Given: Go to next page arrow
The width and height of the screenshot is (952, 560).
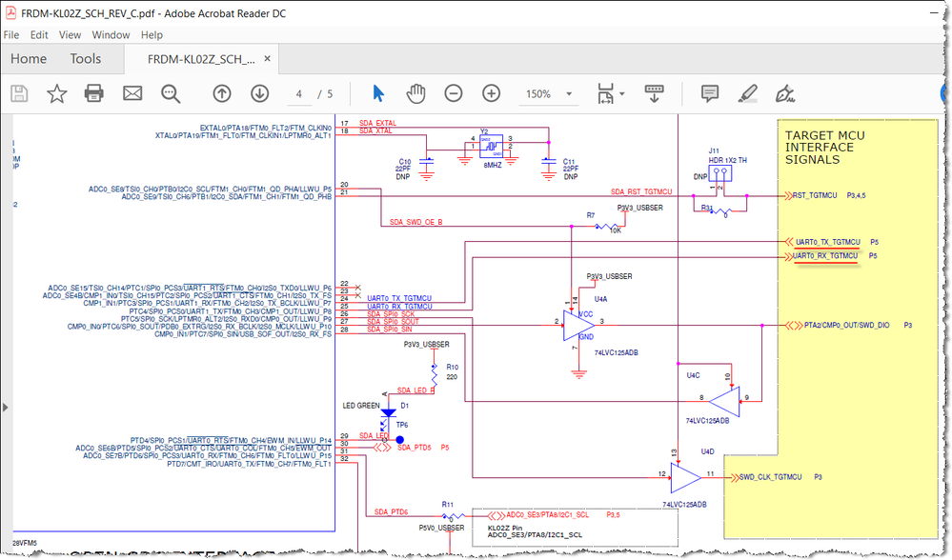Looking at the screenshot, I should [260, 93].
